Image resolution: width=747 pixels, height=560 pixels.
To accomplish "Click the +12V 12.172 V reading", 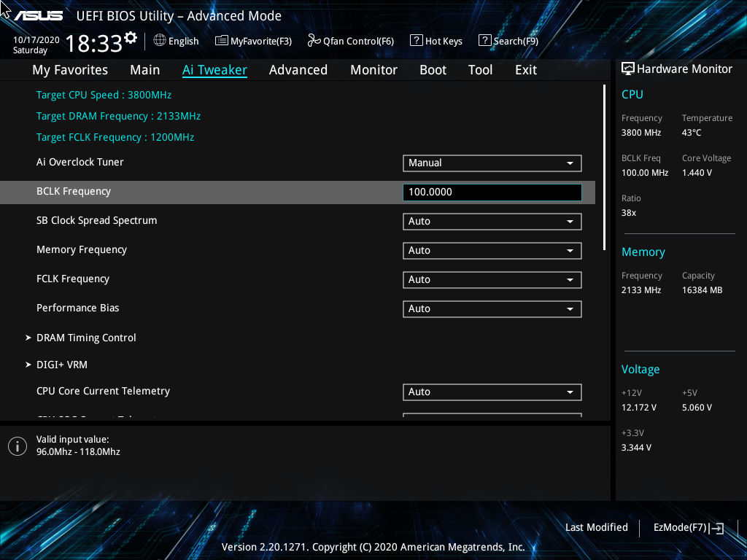I will click(638, 408).
